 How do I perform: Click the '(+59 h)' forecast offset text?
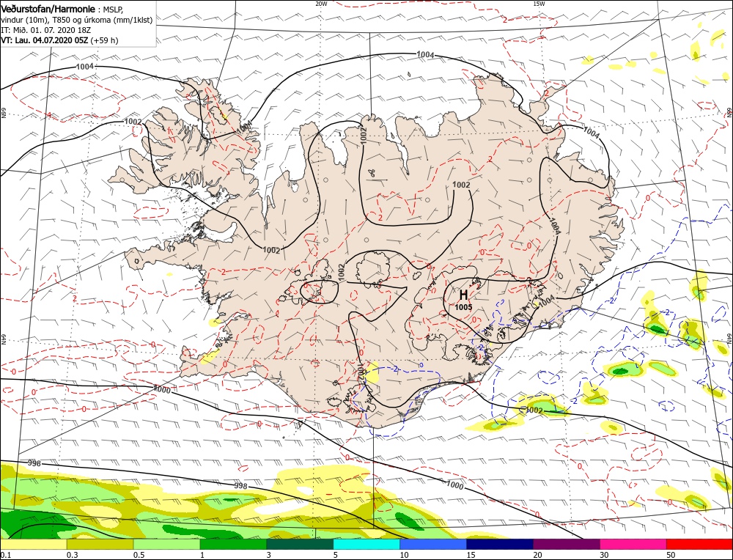coord(104,40)
